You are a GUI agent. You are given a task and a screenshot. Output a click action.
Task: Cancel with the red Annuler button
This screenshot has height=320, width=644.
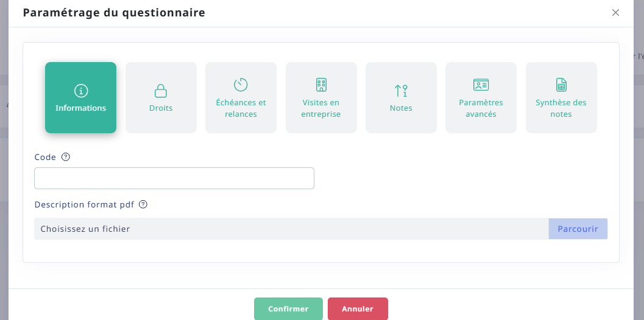point(358,308)
